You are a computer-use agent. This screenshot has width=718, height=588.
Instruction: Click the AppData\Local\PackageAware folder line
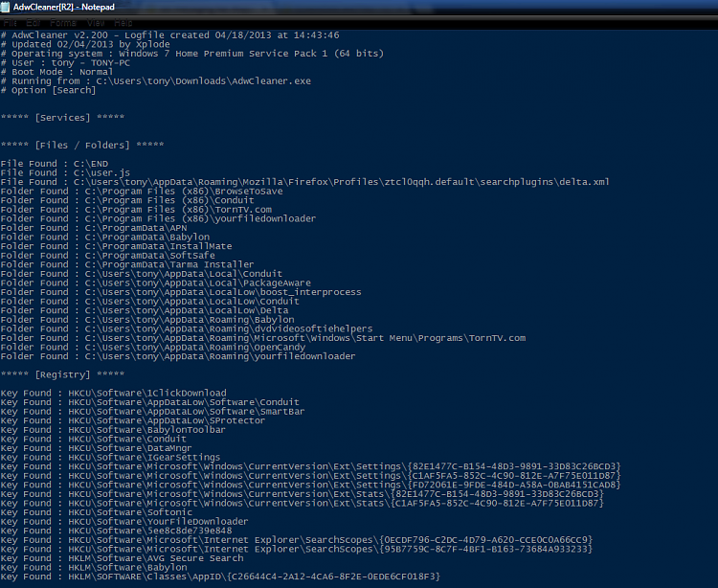[156, 283]
